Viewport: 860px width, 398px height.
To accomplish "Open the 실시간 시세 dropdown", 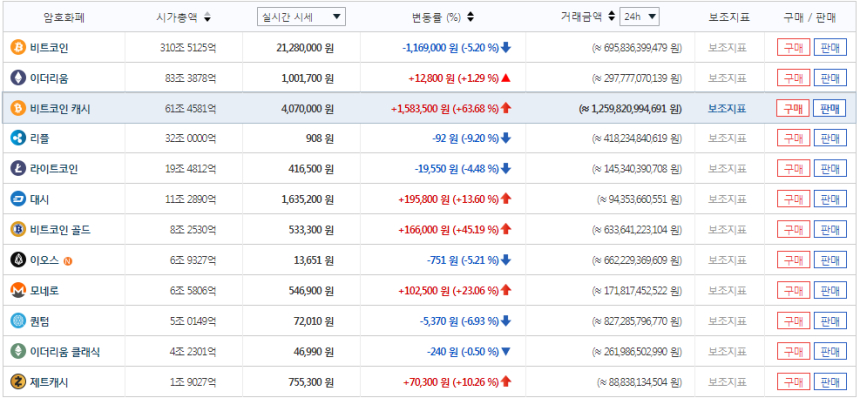I will (301, 16).
